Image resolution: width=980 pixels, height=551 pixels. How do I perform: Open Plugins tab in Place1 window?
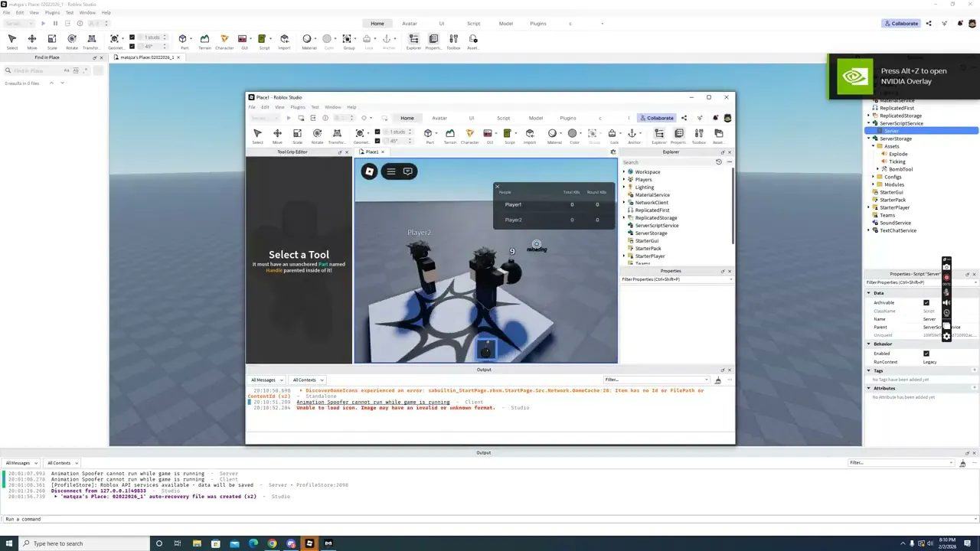point(567,118)
